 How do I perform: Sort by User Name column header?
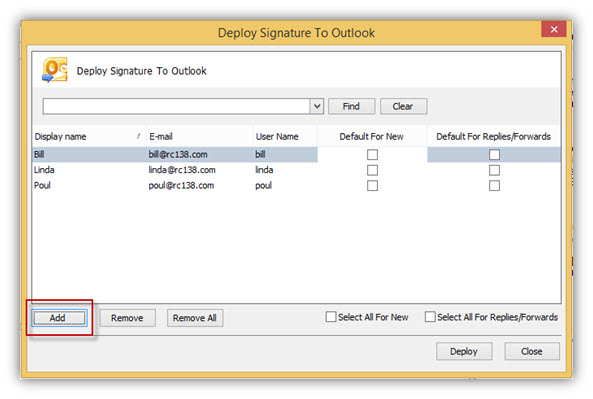[285, 137]
